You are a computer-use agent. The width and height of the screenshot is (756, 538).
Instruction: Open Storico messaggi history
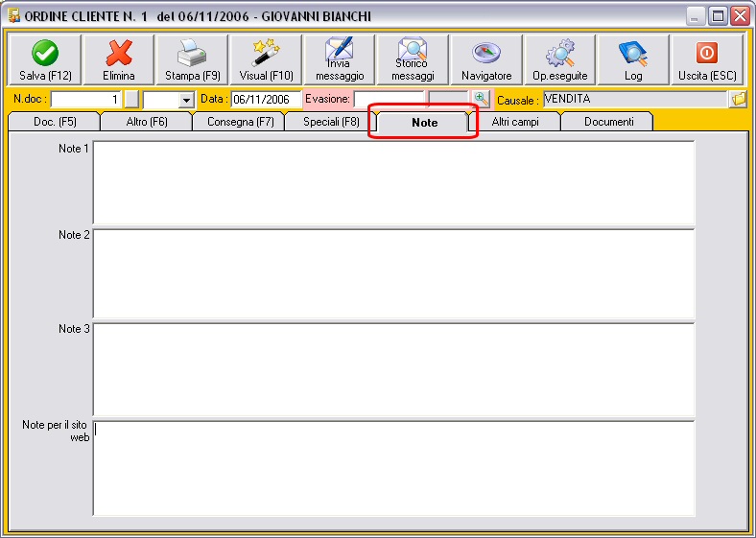(413, 59)
